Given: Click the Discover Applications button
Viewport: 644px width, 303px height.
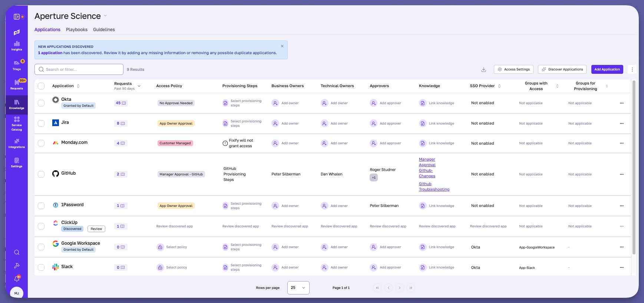Looking at the screenshot, I should tap(562, 69).
